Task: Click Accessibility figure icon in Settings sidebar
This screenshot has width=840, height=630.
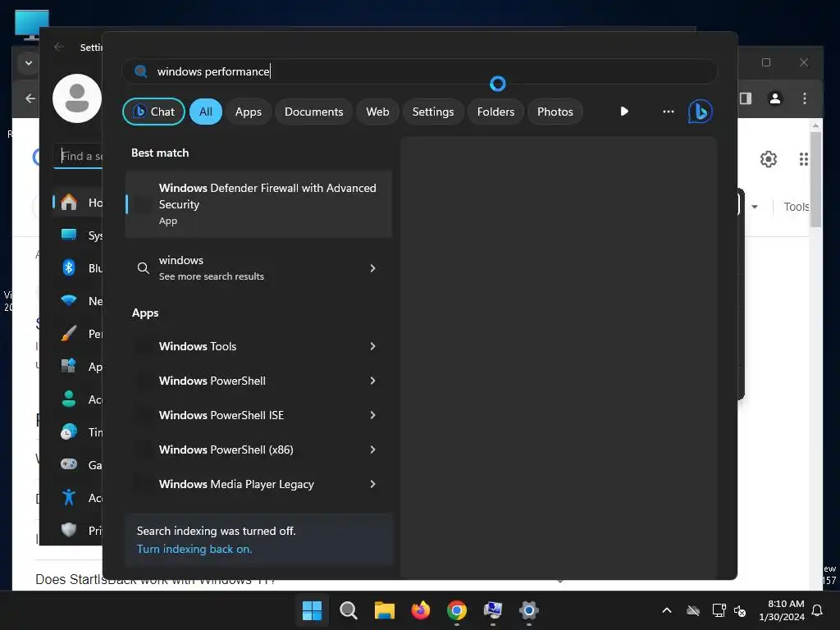Action: coord(69,497)
